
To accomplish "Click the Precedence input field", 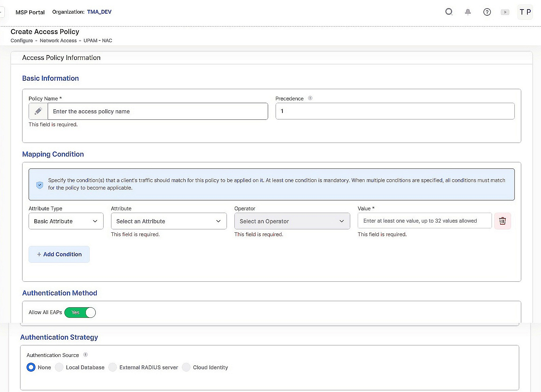I will pyautogui.click(x=395, y=111).
